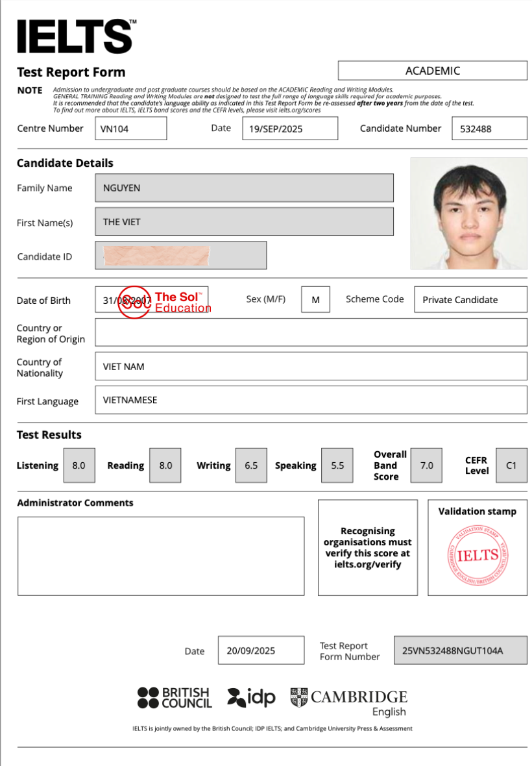
Task: Click the red IELTS validation stamp
Action: (x=477, y=556)
